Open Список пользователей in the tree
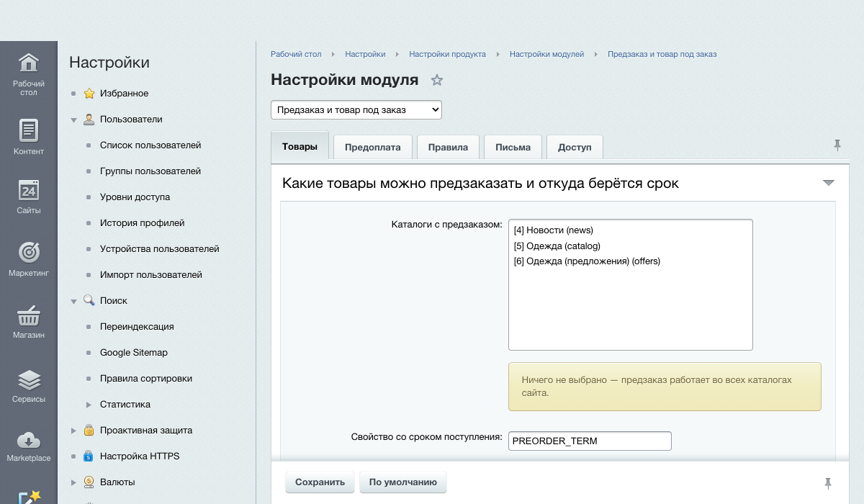 pos(150,145)
